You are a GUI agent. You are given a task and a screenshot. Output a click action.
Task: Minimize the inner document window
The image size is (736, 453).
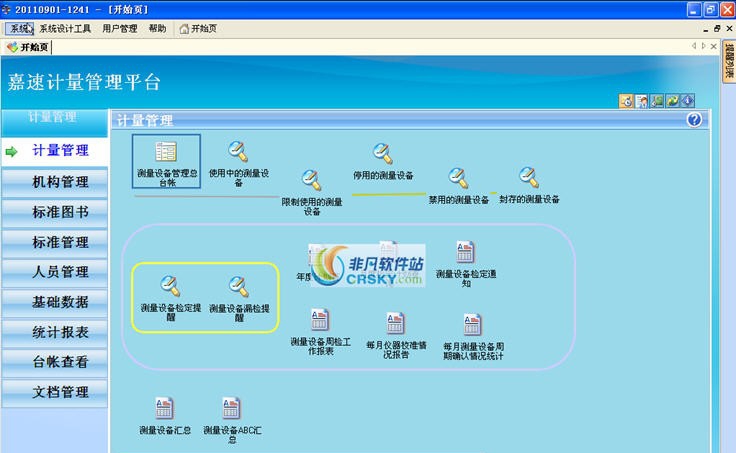tap(705, 29)
